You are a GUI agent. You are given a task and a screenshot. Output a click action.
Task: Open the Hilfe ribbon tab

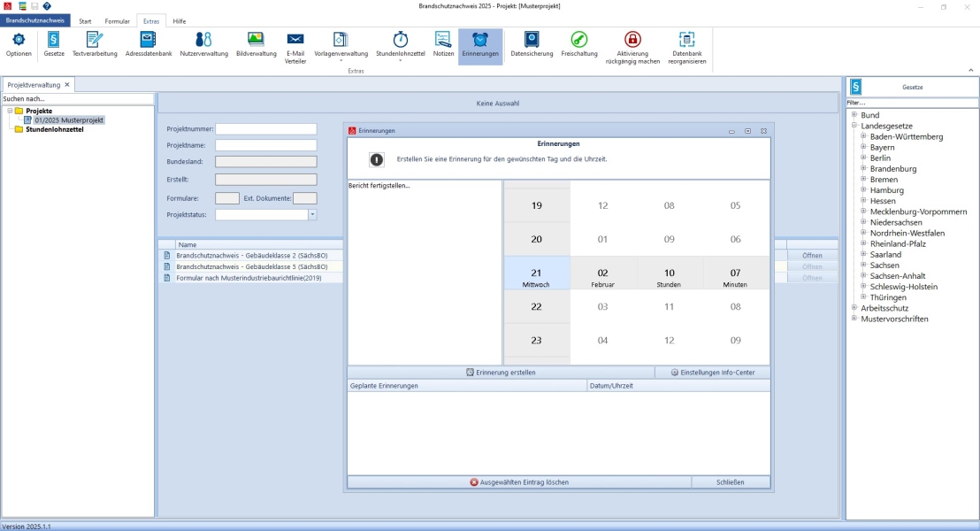180,21
